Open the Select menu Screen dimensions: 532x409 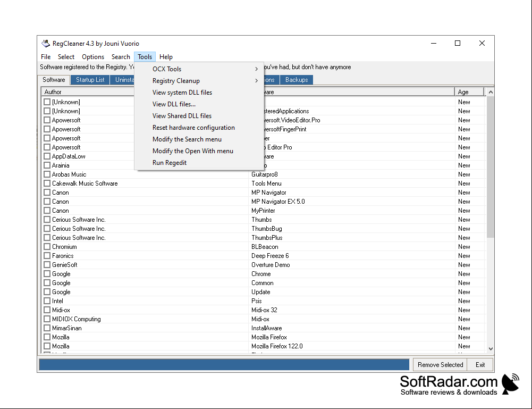tap(66, 57)
